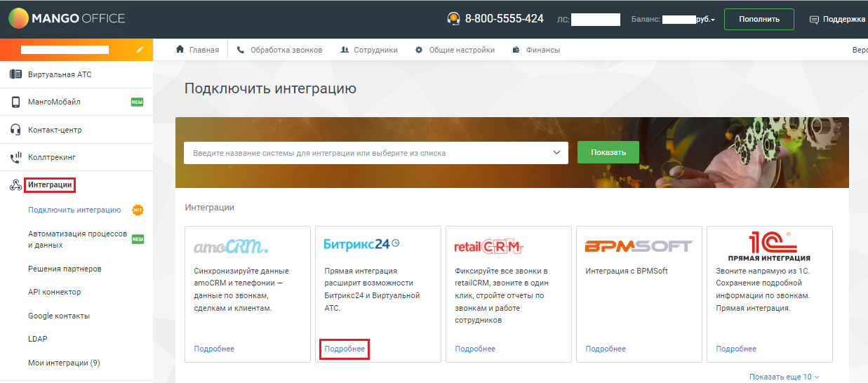The image size is (868, 383).
Task: Expand Показать еще 10 integrations
Action: [x=784, y=377]
